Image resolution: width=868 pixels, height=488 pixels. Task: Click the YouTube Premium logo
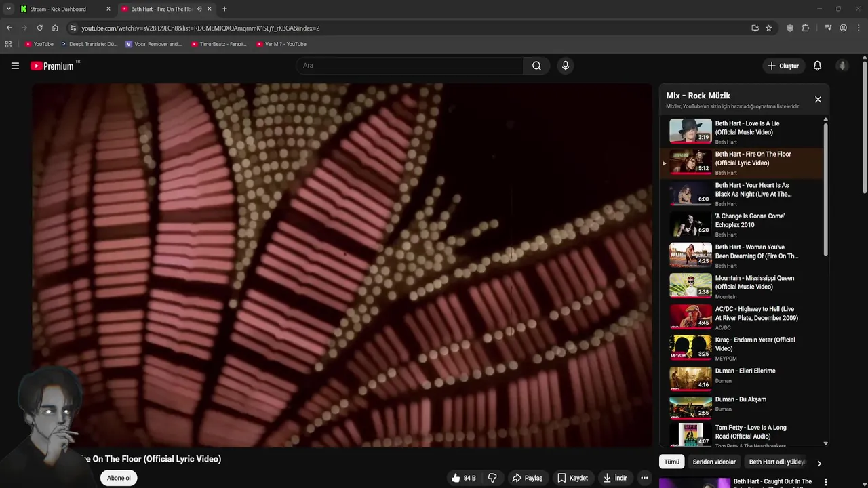click(53, 66)
